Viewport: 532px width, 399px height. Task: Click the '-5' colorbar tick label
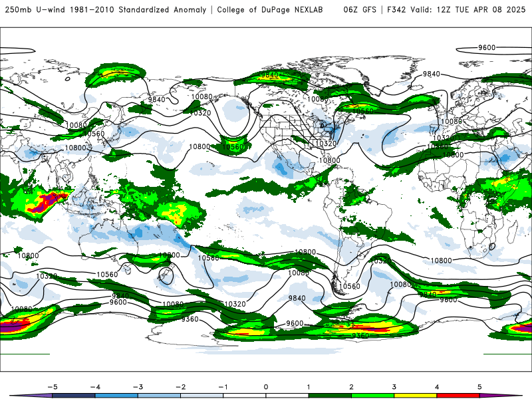pyautogui.click(x=53, y=387)
